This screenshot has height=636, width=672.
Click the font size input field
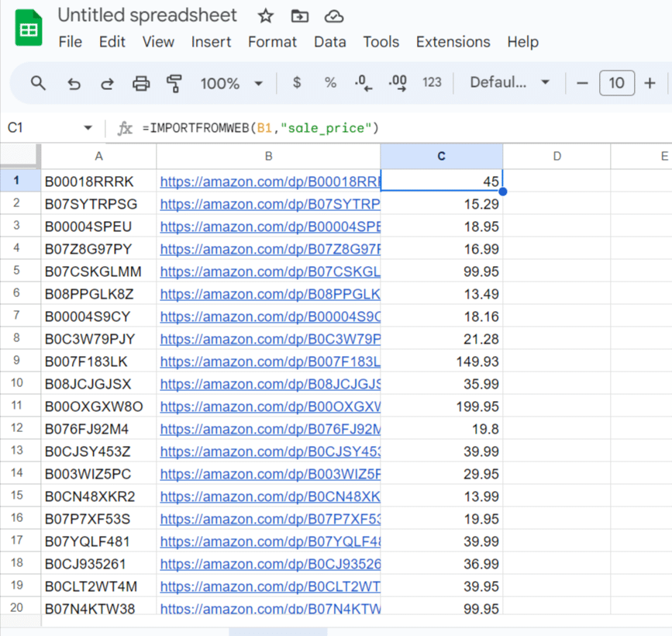[x=616, y=83]
